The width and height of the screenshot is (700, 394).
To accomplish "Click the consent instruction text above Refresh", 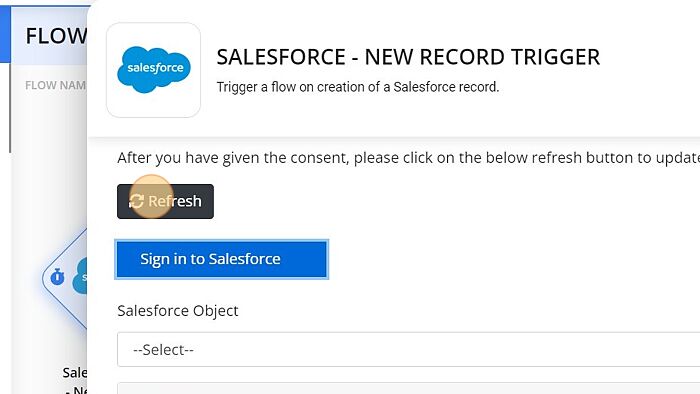I will pyautogui.click(x=408, y=158).
